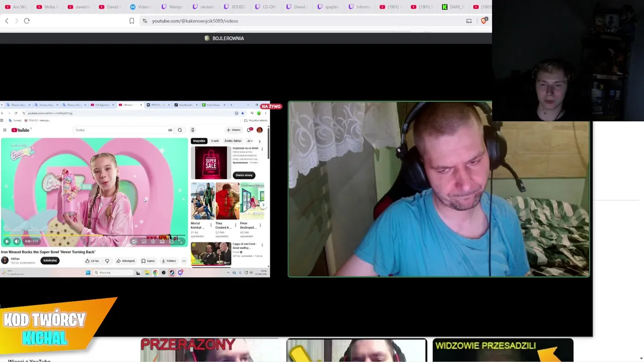Open the iitbfan channel avatar
Image resolution: width=644 pixels, height=362 pixels.
click(5, 260)
